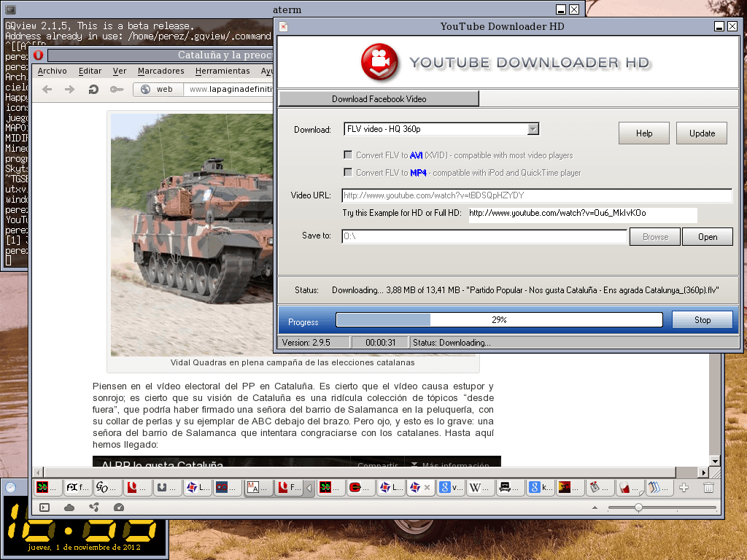Switch to the red 'C' favicon tab
747x560 pixels.
tap(360, 488)
